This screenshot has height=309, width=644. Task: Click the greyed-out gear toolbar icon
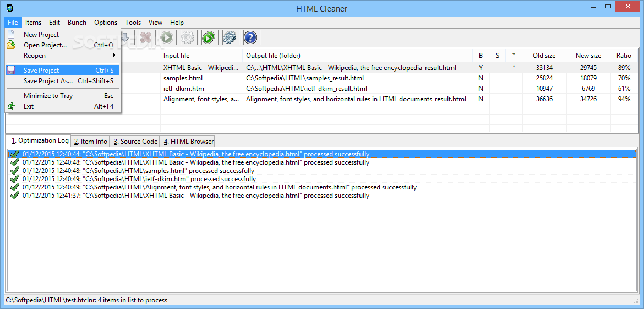coord(188,38)
